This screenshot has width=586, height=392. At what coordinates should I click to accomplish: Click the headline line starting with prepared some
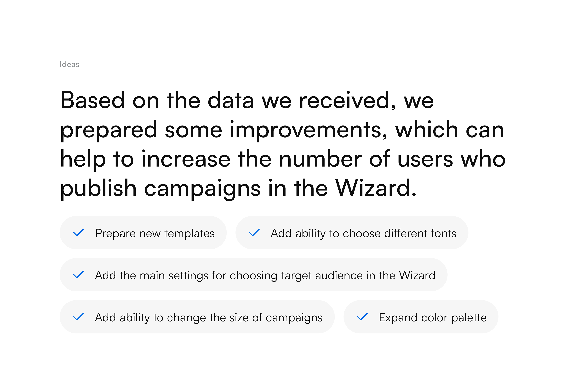(x=282, y=130)
